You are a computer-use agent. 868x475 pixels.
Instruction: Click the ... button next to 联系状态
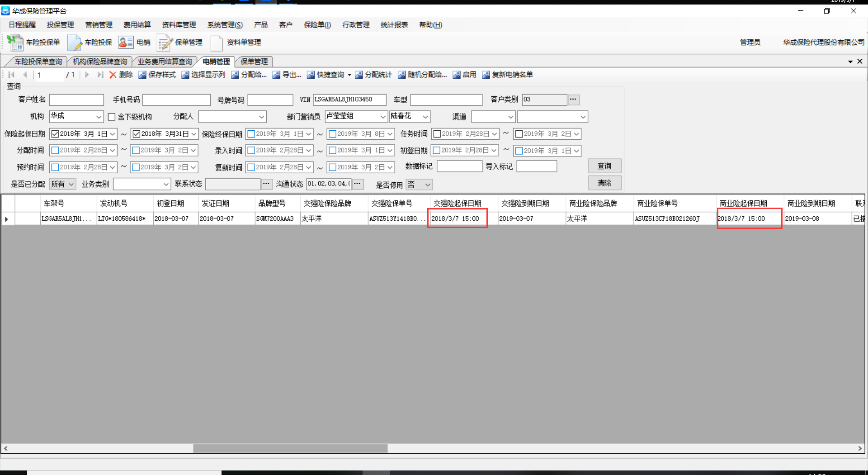(x=266, y=184)
